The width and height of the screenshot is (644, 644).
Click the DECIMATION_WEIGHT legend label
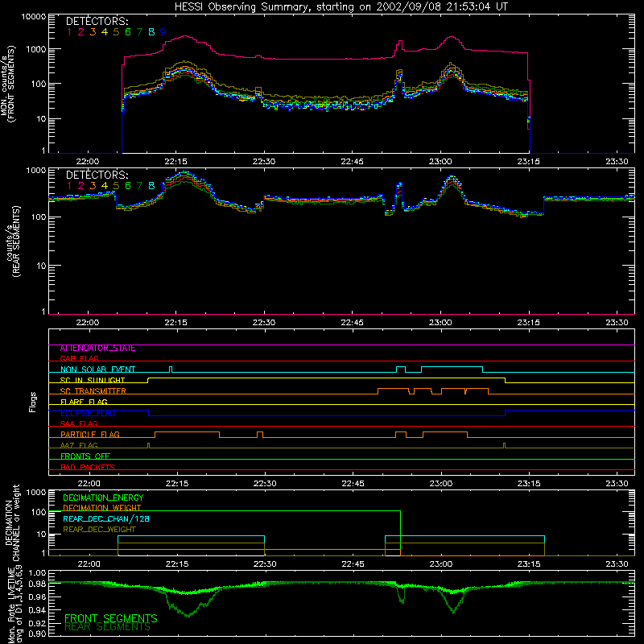(x=102, y=508)
